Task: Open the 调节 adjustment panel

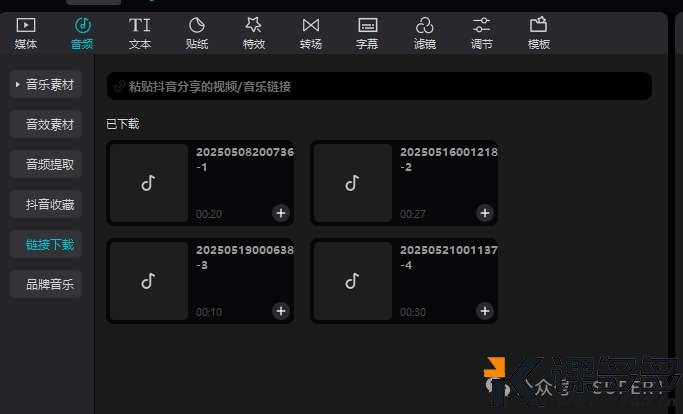Action: (x=481, y=32)
